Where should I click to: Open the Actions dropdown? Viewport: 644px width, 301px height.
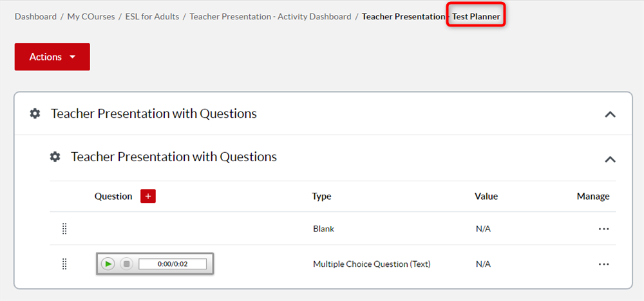52,57
